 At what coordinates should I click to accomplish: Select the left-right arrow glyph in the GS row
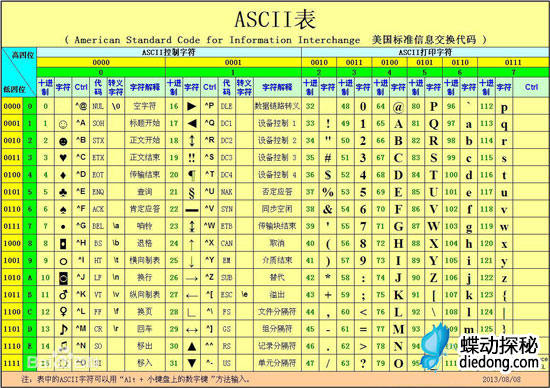tap(192, 330)
